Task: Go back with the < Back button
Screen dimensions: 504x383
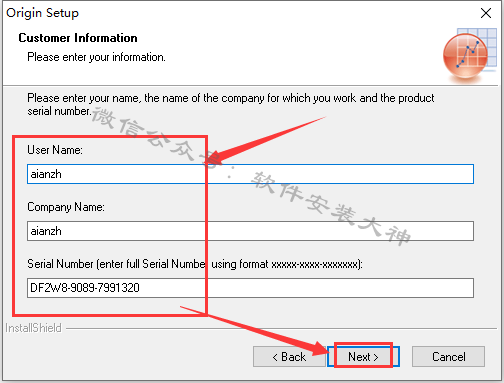Action: click(289, 357)
